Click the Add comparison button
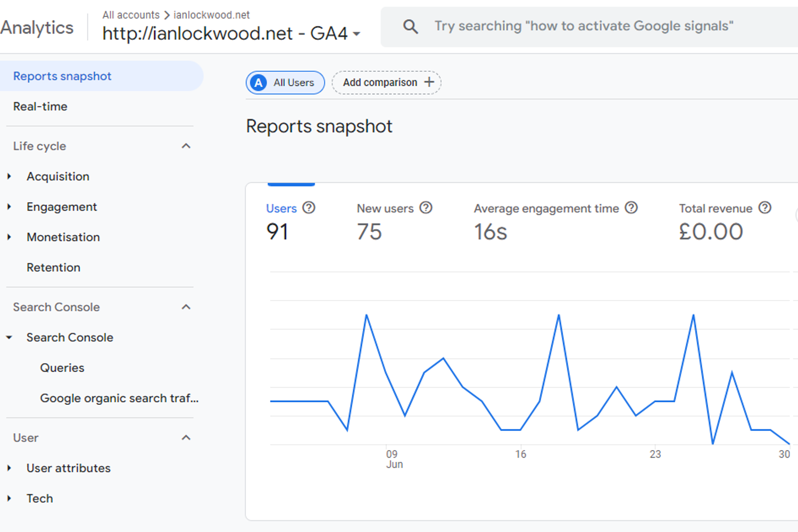The width and height of the screenshot is (798, 532). pos(380,82)
